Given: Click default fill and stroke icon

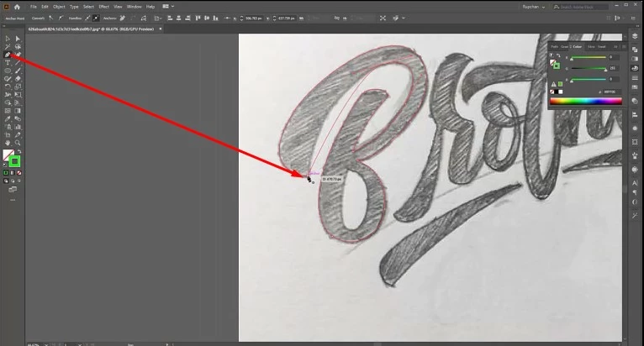Looking at the screenshot, I should pos(5,165).
